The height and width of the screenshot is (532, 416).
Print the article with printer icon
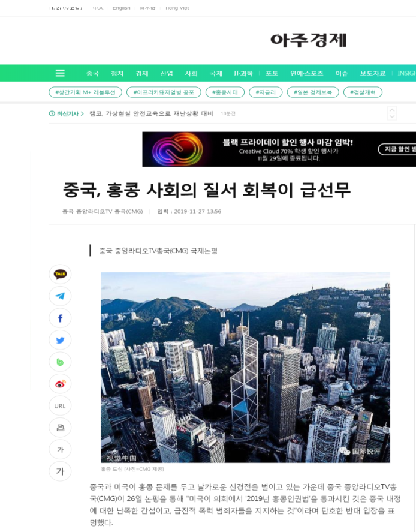pos(60,428)
